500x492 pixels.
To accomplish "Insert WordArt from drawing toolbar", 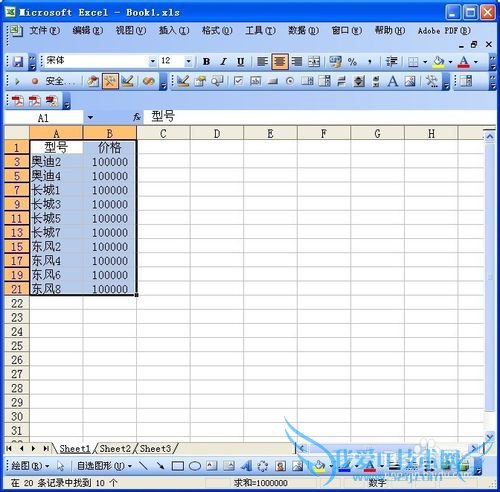I will pos(246,466).
